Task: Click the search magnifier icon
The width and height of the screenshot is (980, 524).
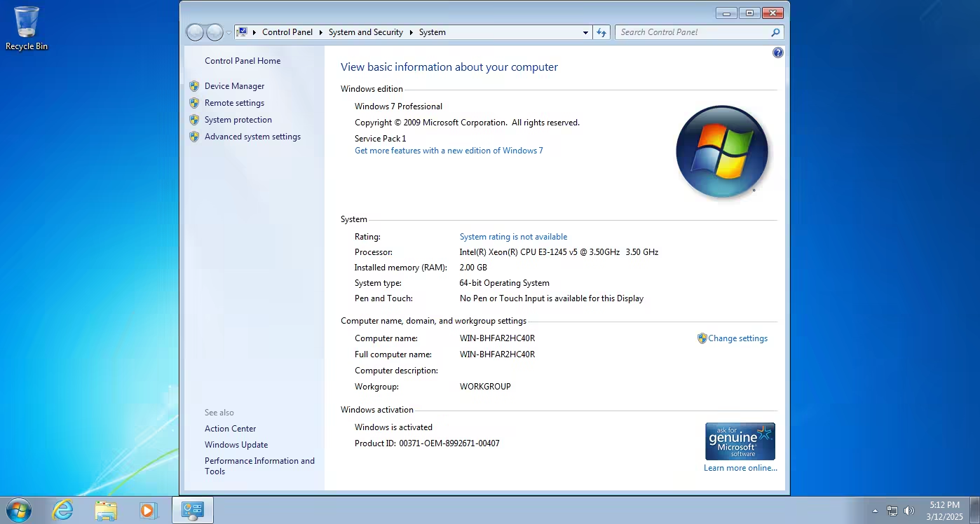Action: (775, 32)
